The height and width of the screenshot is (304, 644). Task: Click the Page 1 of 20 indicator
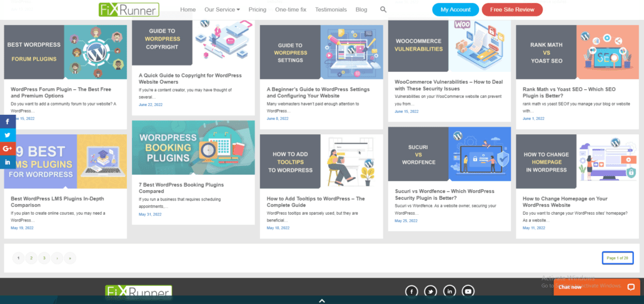tap(618, 258)
